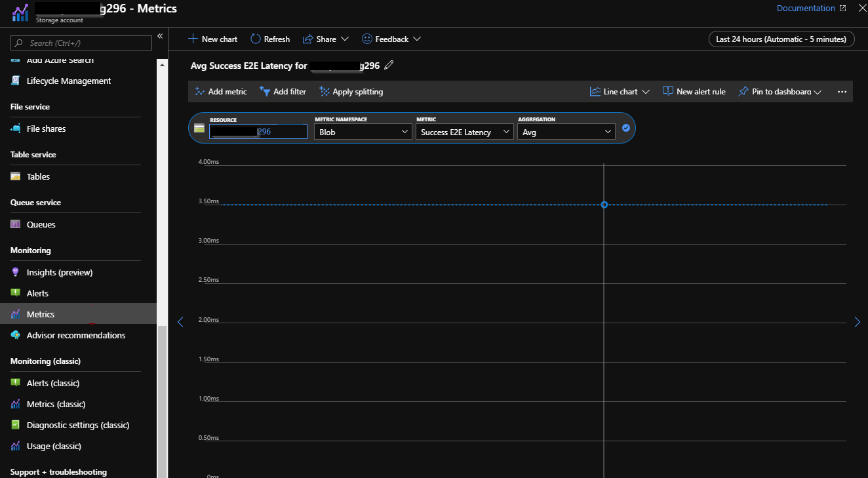Click the pencil icon to rename chart
This screenshot has height=478, width=868.
(389, 65)
